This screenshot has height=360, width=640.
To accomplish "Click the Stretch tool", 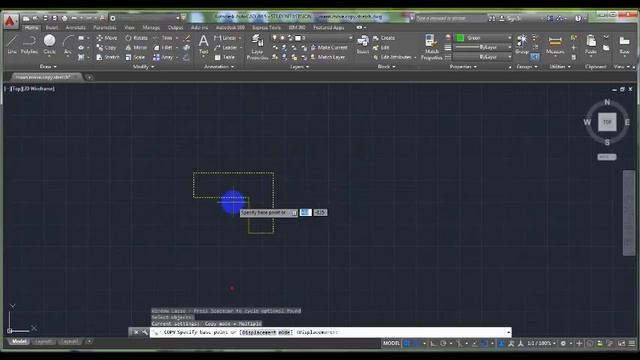I will (108, 58).
